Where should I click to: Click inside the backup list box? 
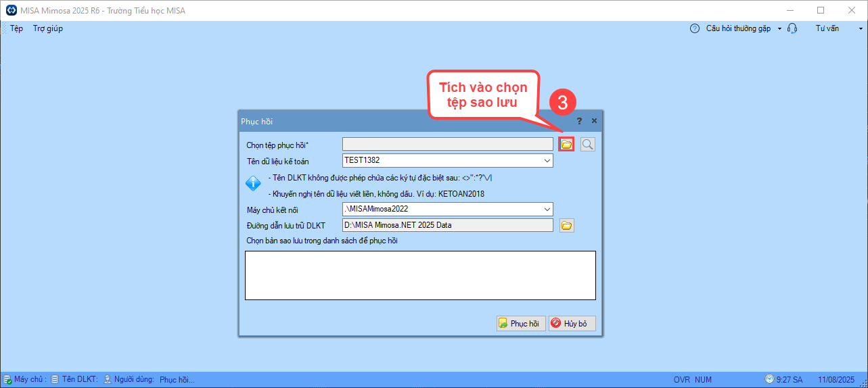[x=420, y=275]
